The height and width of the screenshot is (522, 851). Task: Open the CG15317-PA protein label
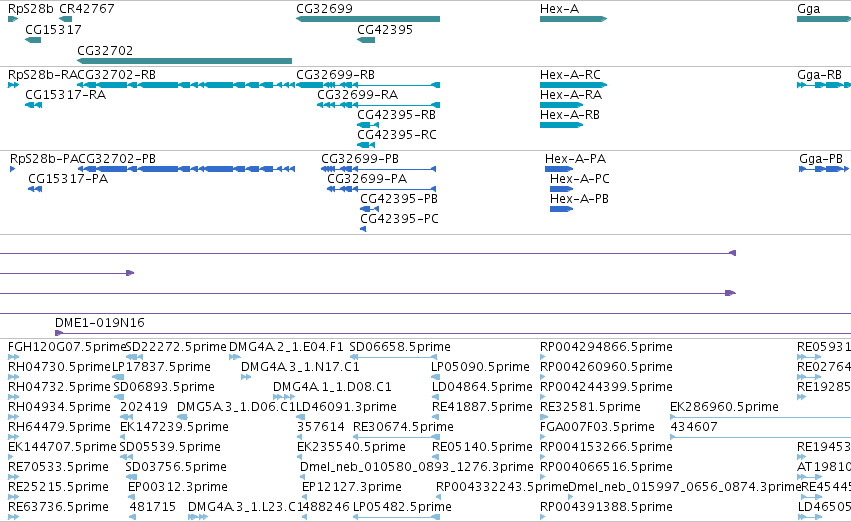click(68, 179)
